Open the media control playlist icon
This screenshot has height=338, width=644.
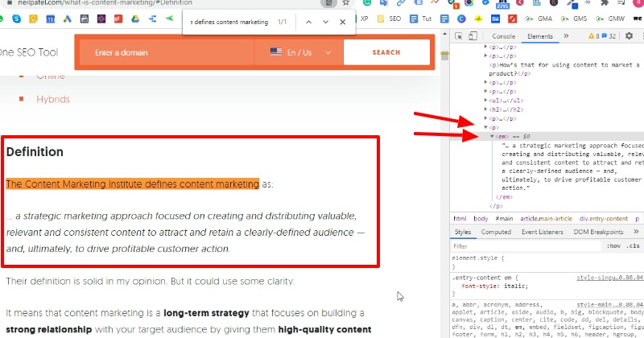coord(621,3)
